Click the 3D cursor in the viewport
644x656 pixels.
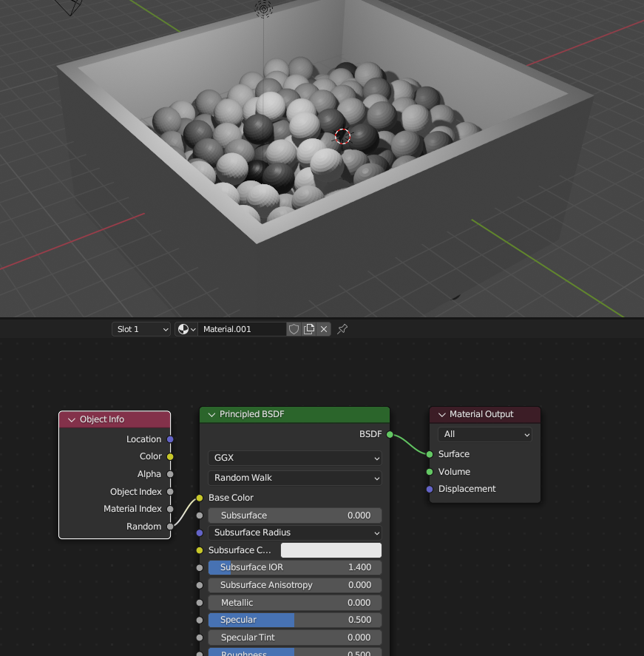click(342, 136)
